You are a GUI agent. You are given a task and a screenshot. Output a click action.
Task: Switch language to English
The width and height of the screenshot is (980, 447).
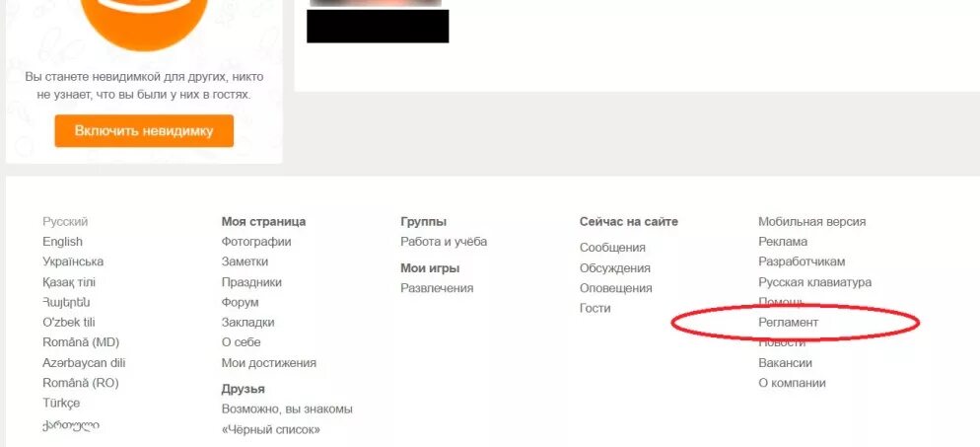click(x=62, y=242)
